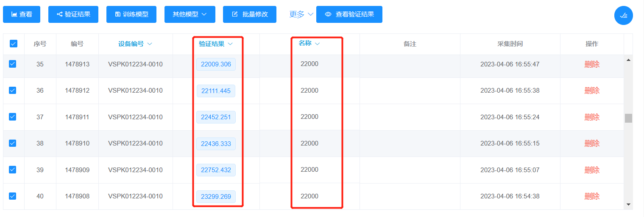644x217 pixels.
Task: Uncheck the checkbox for row 35
Action: (x=13, y=64)
